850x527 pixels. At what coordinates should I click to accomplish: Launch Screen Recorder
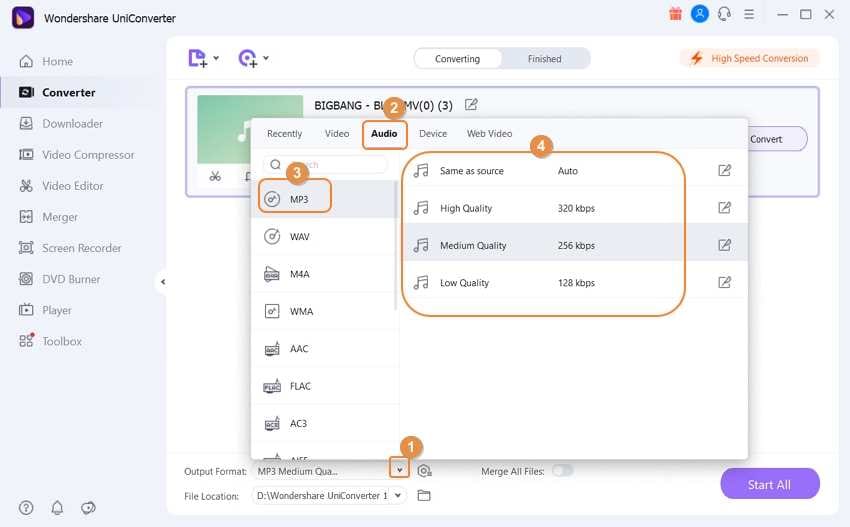click(x=69, y=248)
